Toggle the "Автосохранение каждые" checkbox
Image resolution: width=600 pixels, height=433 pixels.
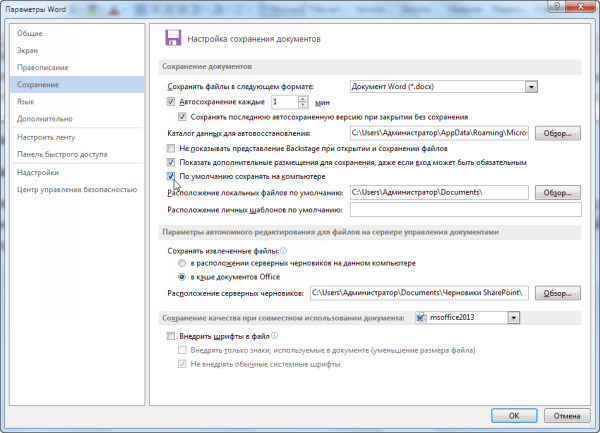click(x=171, y=102)
